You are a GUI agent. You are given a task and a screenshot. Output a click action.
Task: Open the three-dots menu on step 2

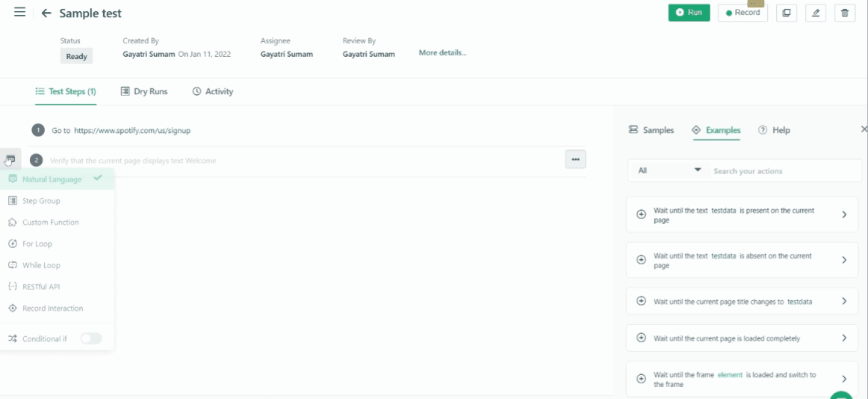pos(576,159)
